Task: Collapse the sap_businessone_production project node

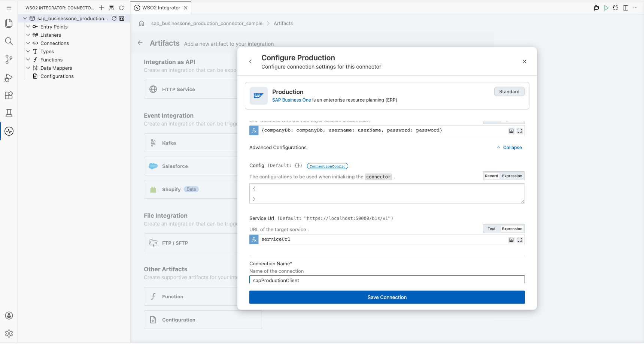Action: click(25, 18)
